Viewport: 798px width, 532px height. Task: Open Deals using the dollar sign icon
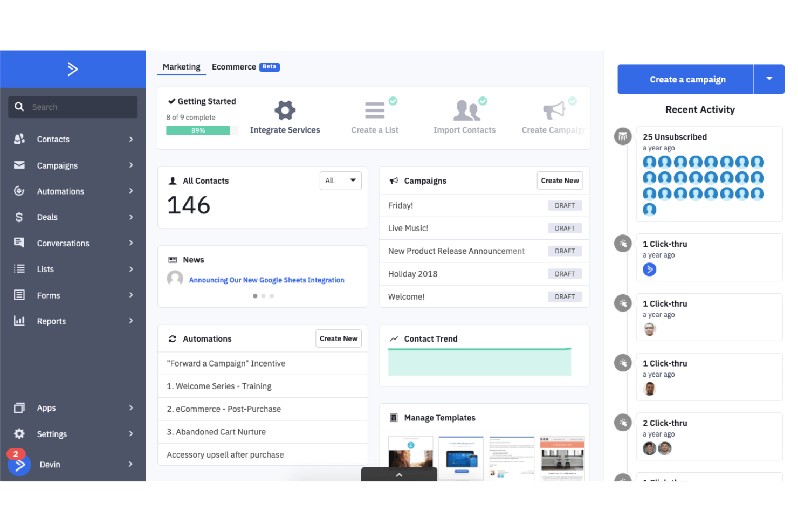pos(19,217)
